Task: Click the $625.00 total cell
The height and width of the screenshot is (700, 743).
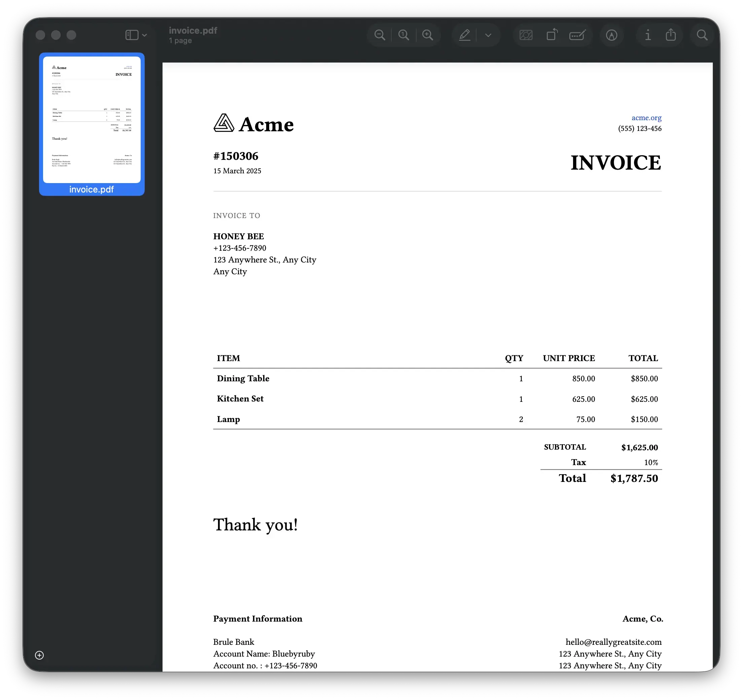Action: coord(644,399)
